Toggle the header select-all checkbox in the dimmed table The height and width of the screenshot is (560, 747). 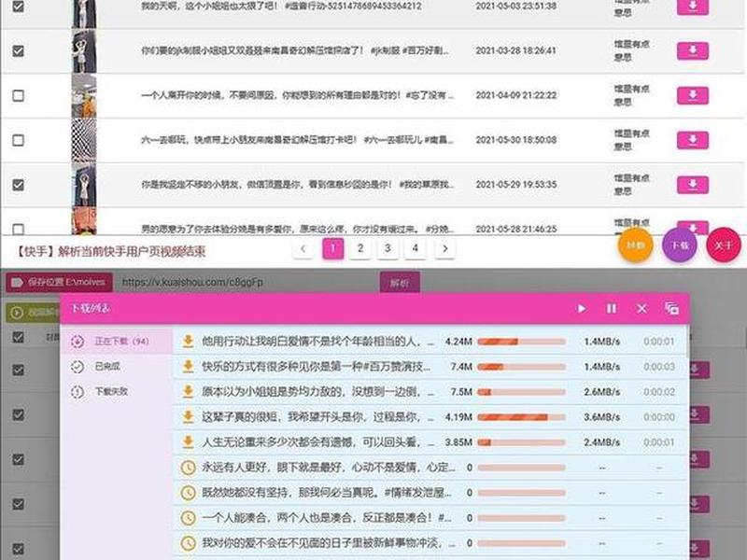18,337
